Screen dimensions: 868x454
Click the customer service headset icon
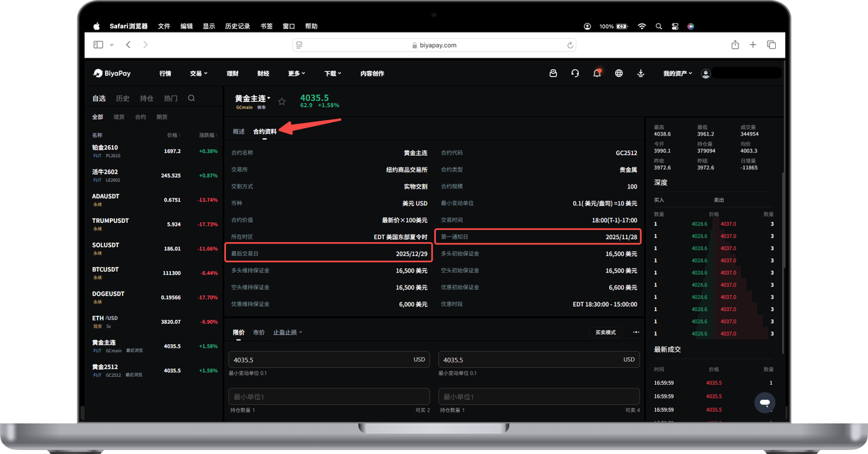click(x=575, y=73)
